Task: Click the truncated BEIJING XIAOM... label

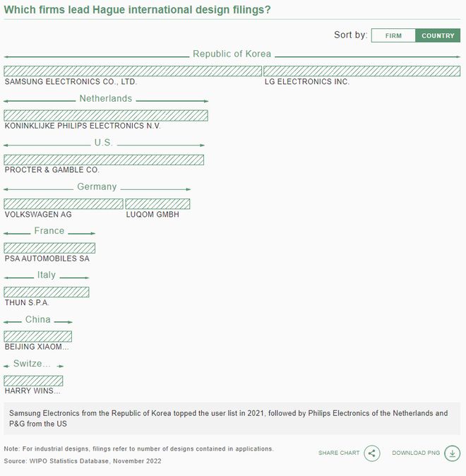Action: pyautogui.click(x=37, y=347)
